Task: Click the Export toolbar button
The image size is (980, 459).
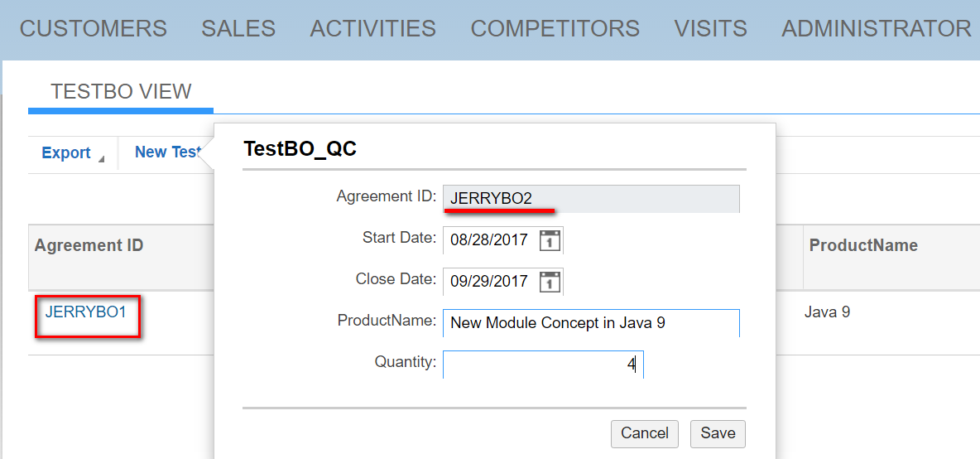Action: [x=66, y=152]
